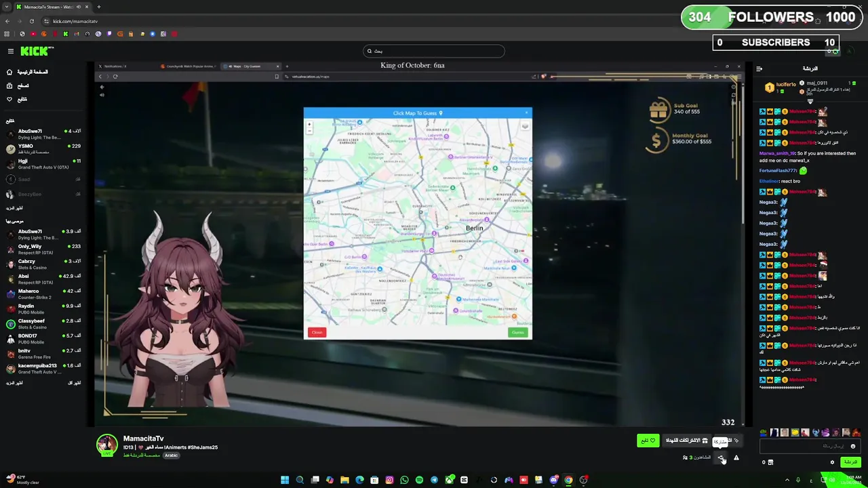Open Windows taskbar search
Screen dimensions: 868x488
pos(300,480)
